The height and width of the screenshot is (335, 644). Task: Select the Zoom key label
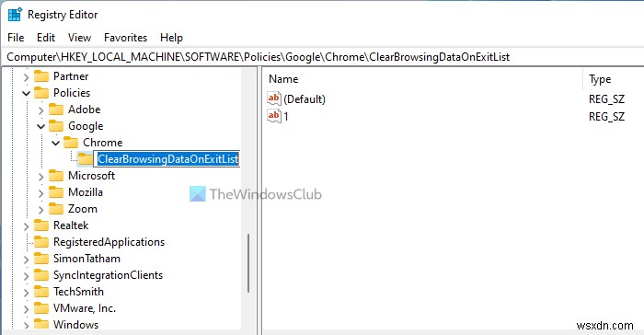coord(83,209)
